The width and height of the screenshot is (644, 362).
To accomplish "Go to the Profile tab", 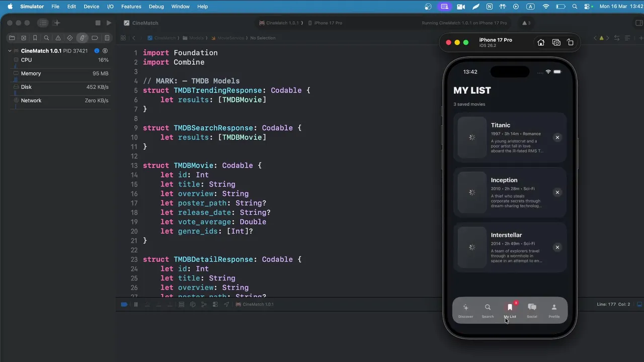I will pyautogui.click(x=554, y=311).
